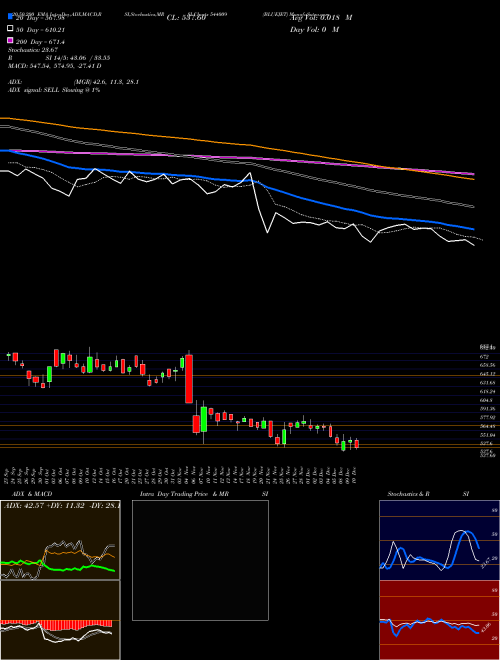Click the 'Stochastics & R' panel title
Viewport: 500px width, 660px height.
408,494
